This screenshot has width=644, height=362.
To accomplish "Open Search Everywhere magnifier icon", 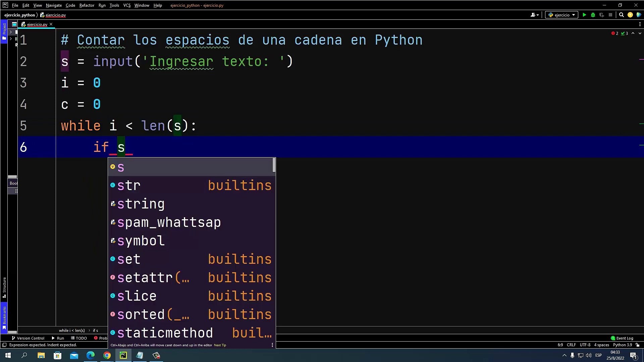I will pos(621,15).
